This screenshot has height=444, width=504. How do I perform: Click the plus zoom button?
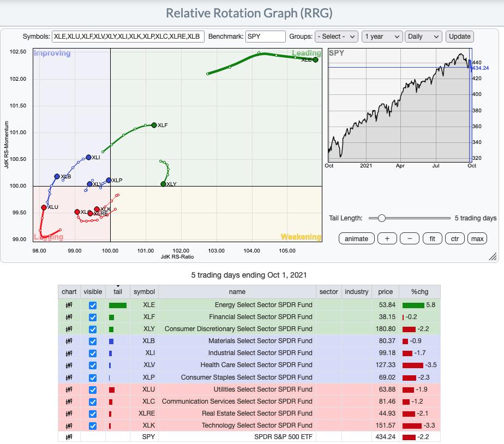coord(387,239)
